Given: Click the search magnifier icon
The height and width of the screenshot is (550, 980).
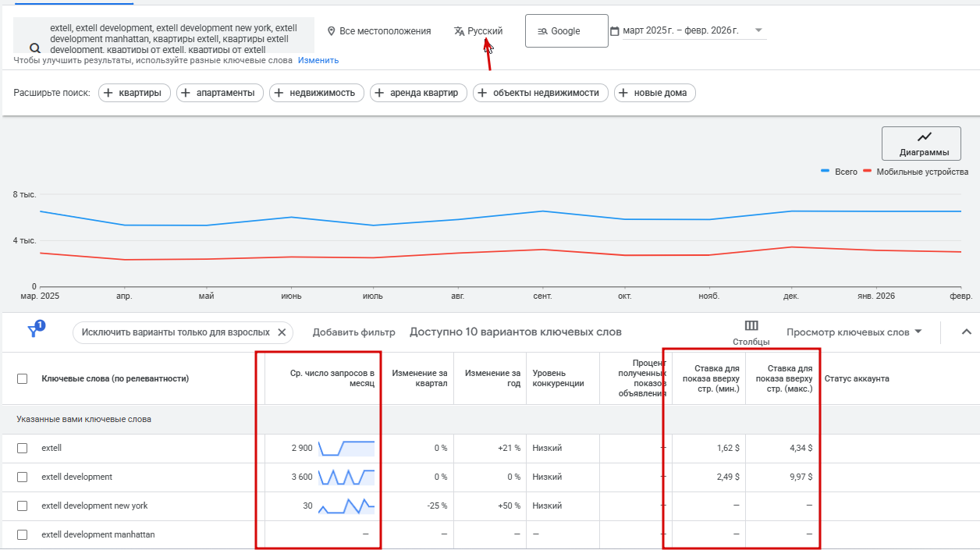Looking at the screenshot, I should (x=34, y=48).
